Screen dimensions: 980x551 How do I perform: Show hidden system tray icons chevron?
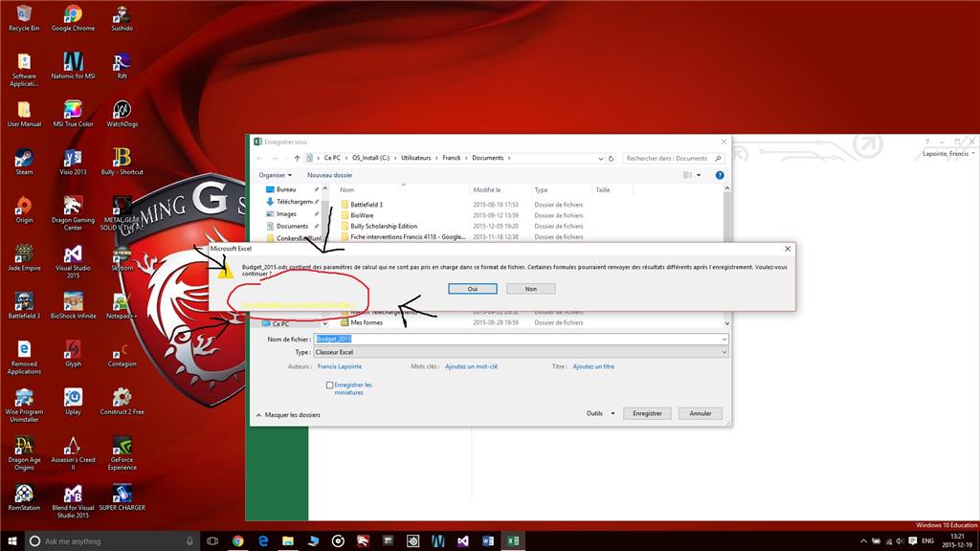864,541
